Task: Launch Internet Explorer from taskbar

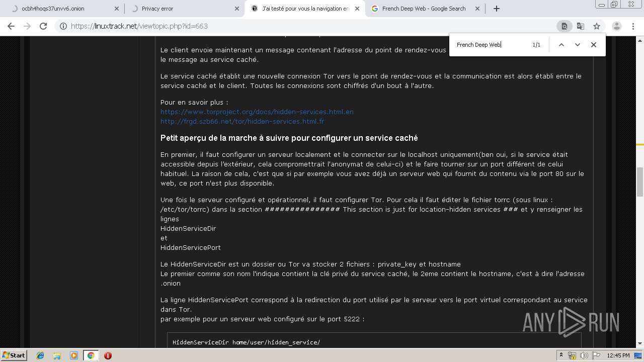Action: tap(40, 355)
